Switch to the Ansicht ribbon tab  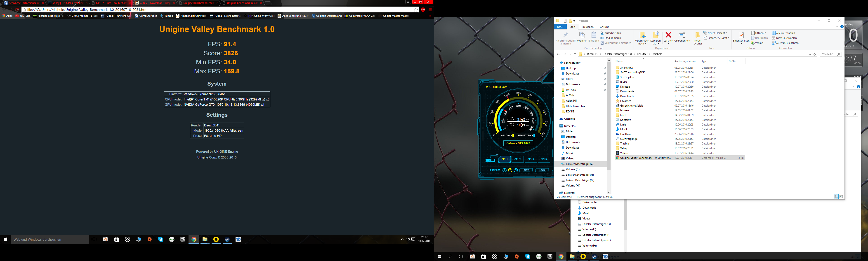(x=604, y=27)
